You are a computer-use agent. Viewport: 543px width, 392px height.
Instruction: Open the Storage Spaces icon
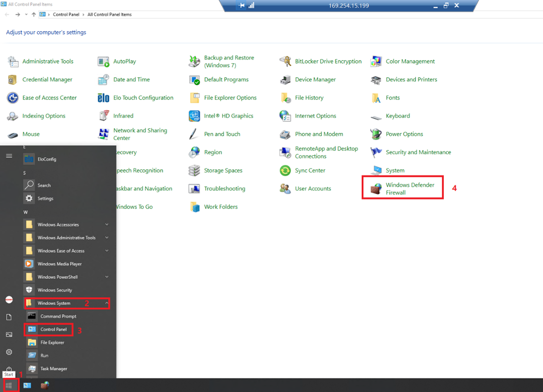click(194, 171)
